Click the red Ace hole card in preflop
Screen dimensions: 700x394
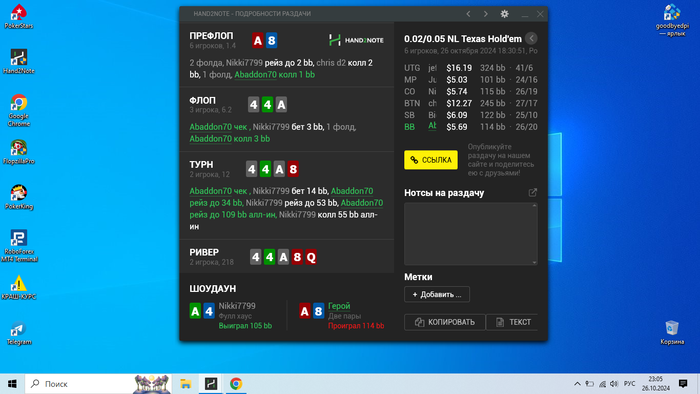[258, 40]
